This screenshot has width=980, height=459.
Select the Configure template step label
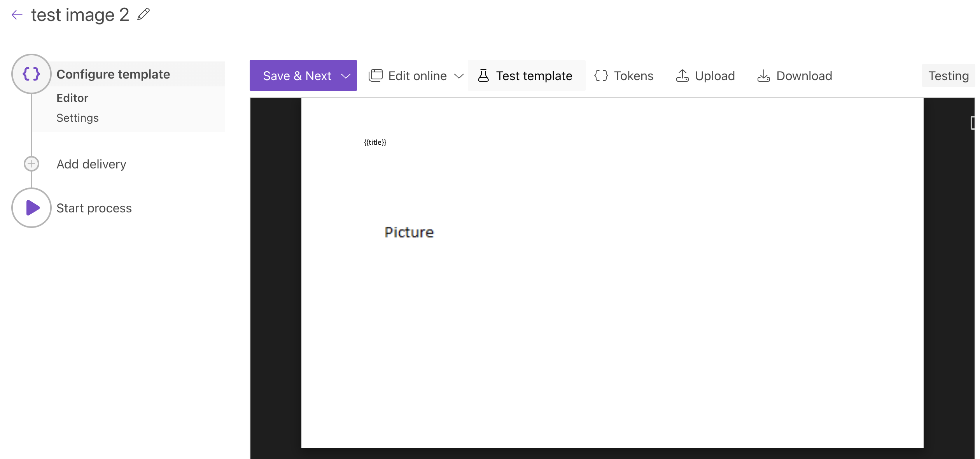pos(113,74)
